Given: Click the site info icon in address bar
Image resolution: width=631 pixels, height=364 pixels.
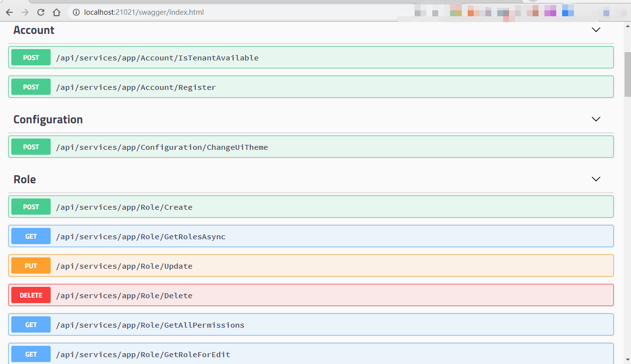Looking at the screenshot, I should (x=76, y=12).
